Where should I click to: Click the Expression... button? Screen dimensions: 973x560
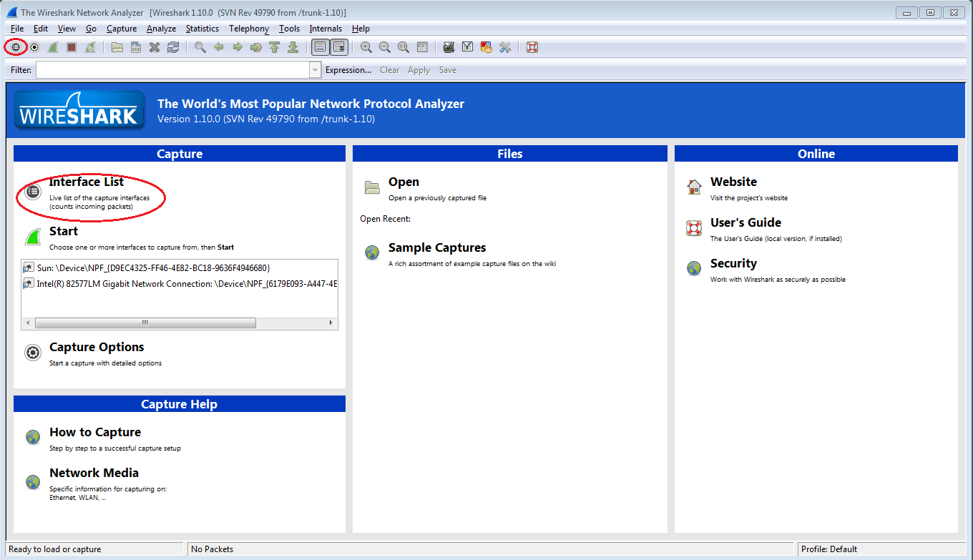point(348,70)
